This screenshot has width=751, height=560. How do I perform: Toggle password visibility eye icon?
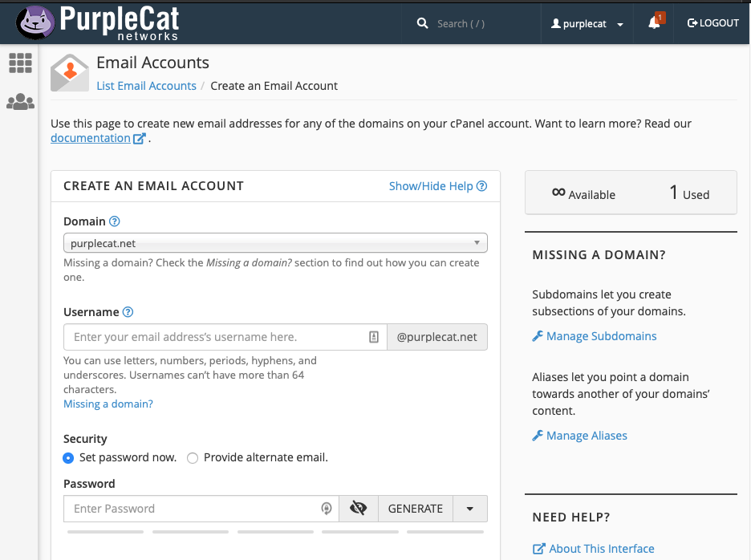(x=358, y=509)
